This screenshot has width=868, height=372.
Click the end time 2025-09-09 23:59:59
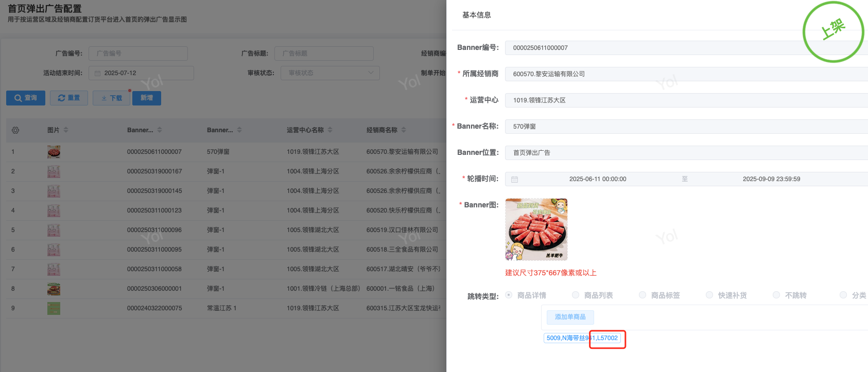pyautogui.click(x=771, y=179)
